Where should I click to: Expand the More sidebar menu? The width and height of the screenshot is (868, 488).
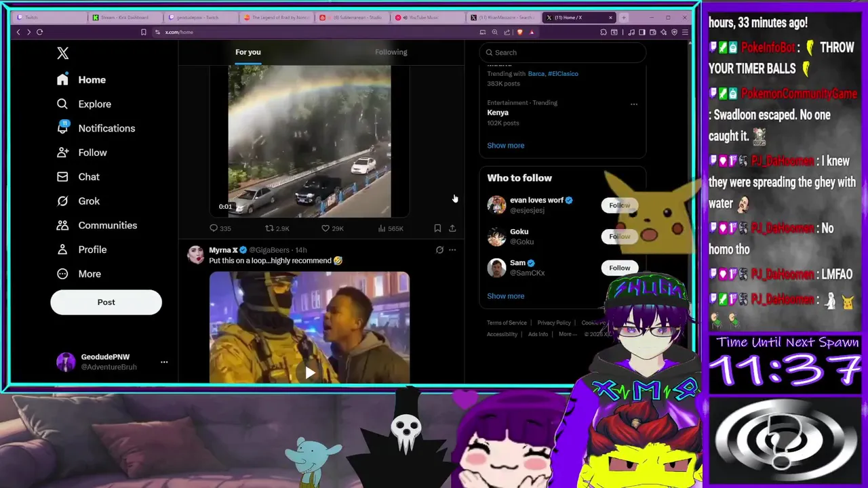[x=79, y=274]
